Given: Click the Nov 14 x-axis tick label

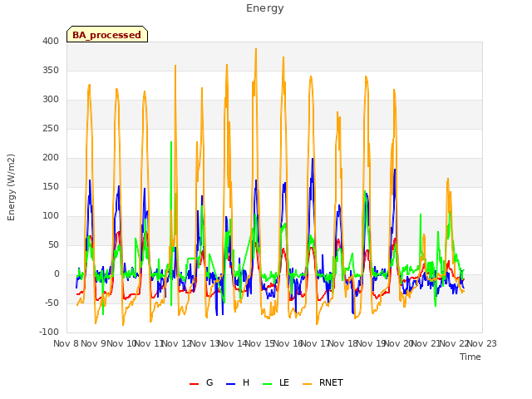Looking at the screenshot, I should tap(233, 343).
